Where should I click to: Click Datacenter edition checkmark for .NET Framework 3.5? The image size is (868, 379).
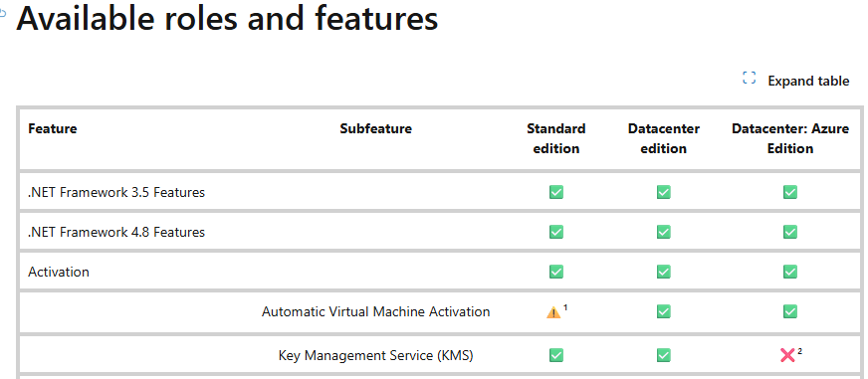point(663,193)
